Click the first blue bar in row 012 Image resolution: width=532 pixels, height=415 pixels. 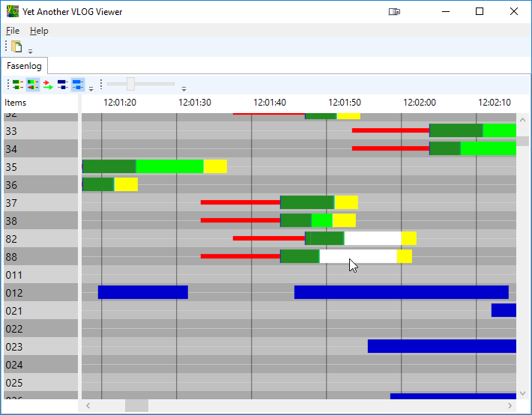(142, 292)
